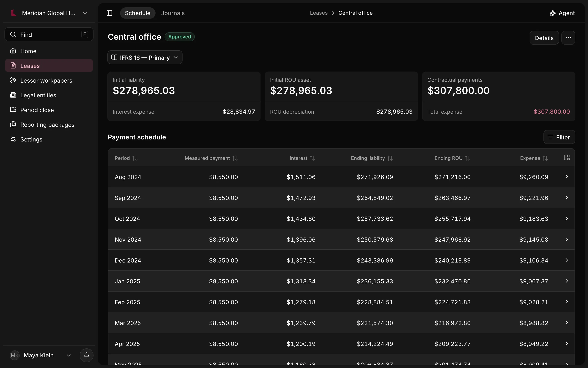Open the Agent assistant
588x368 pixels.
click(562, 13)
